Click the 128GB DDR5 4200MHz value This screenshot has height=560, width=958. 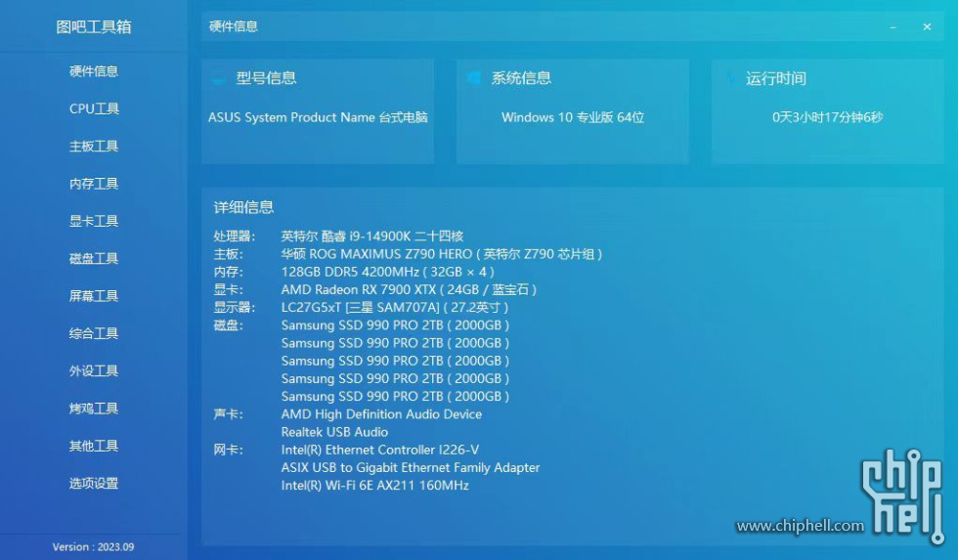tap(387, 272)
